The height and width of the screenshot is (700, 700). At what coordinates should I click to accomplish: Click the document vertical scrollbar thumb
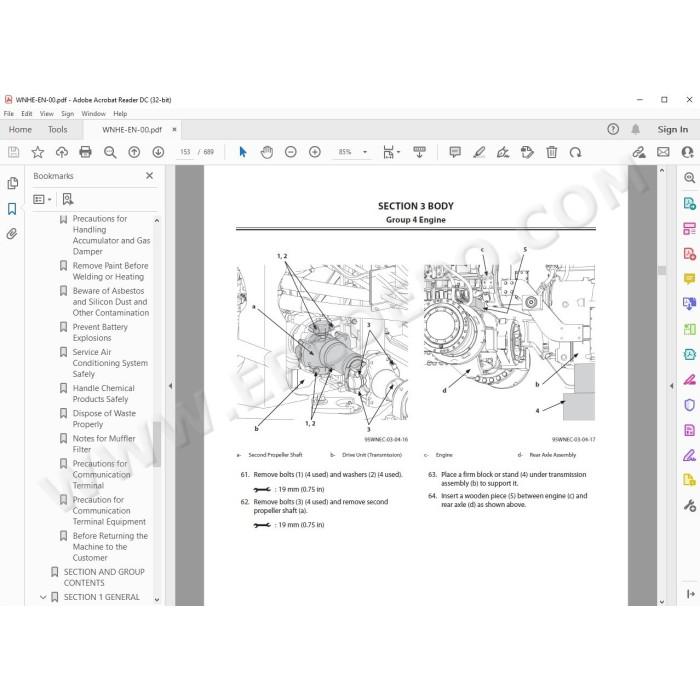pos(662,270)
